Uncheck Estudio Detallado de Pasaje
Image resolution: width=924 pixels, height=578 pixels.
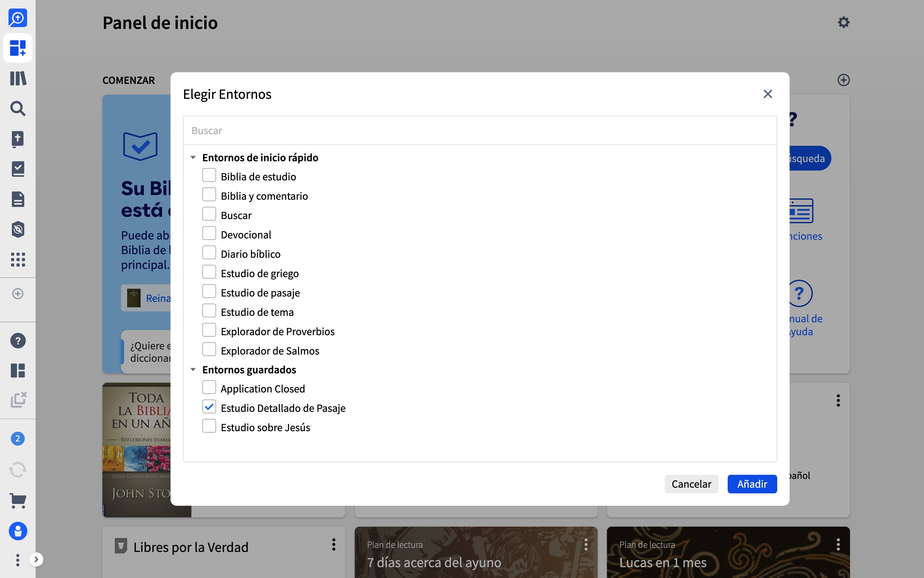click(209, 407)
